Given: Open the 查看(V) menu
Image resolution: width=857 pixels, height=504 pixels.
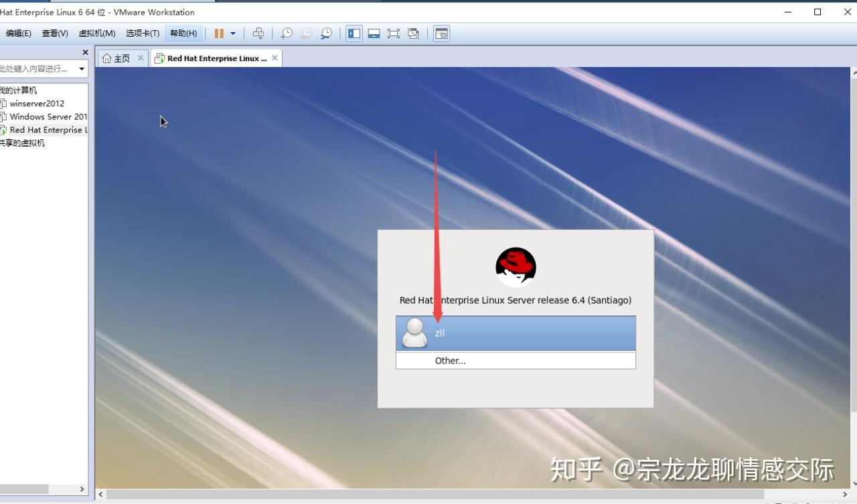Looking at the screenshot, I should pos(55,33).
